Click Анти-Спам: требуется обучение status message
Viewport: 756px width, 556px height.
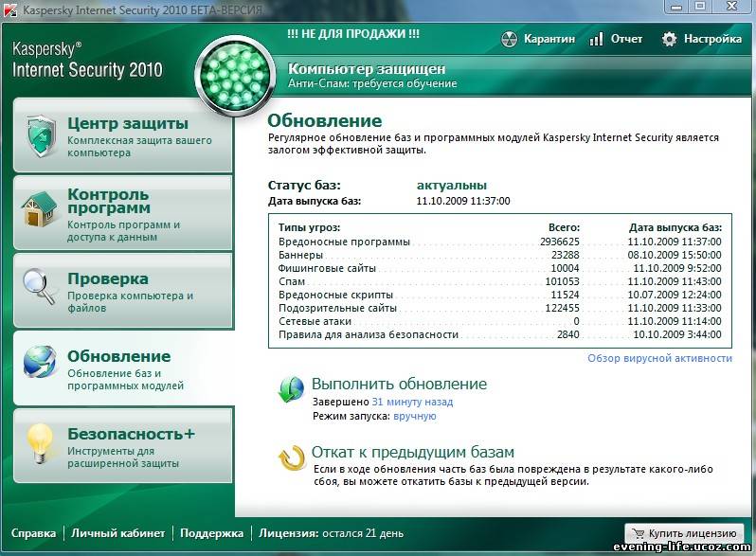(x=372, y=83)
